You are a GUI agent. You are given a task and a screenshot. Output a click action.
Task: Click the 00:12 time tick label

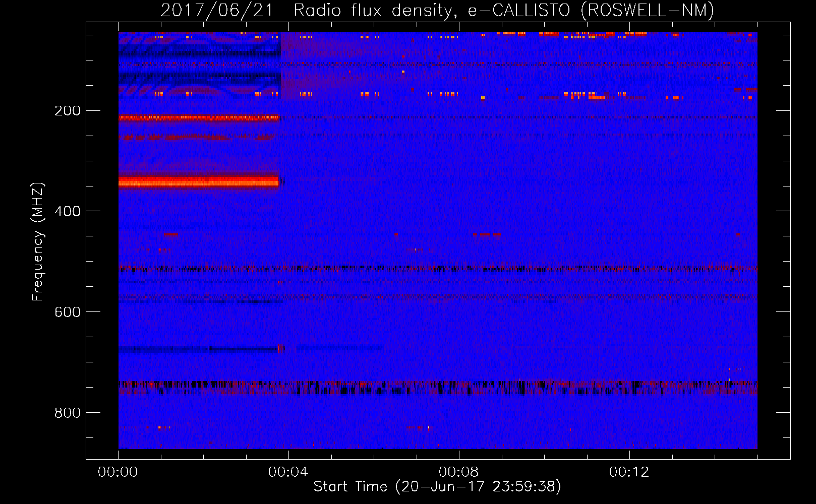tap(629, 472)
